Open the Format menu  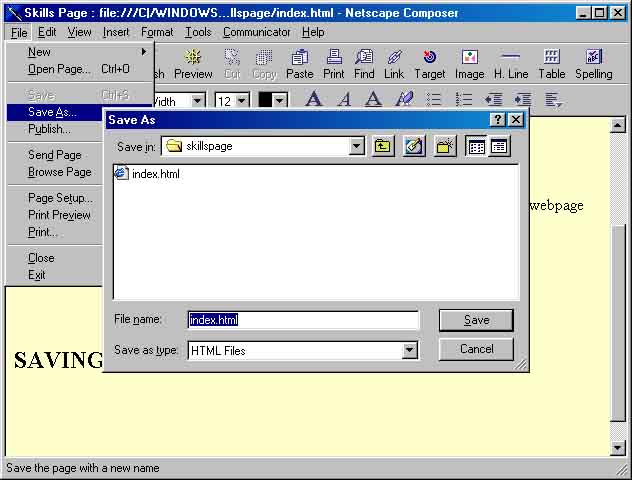click(157, 32)
